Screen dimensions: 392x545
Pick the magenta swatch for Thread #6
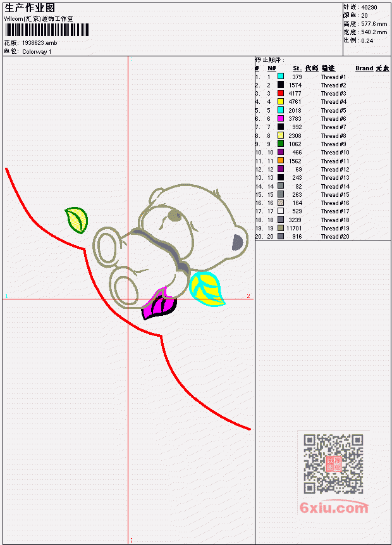[x=281, y=118]
